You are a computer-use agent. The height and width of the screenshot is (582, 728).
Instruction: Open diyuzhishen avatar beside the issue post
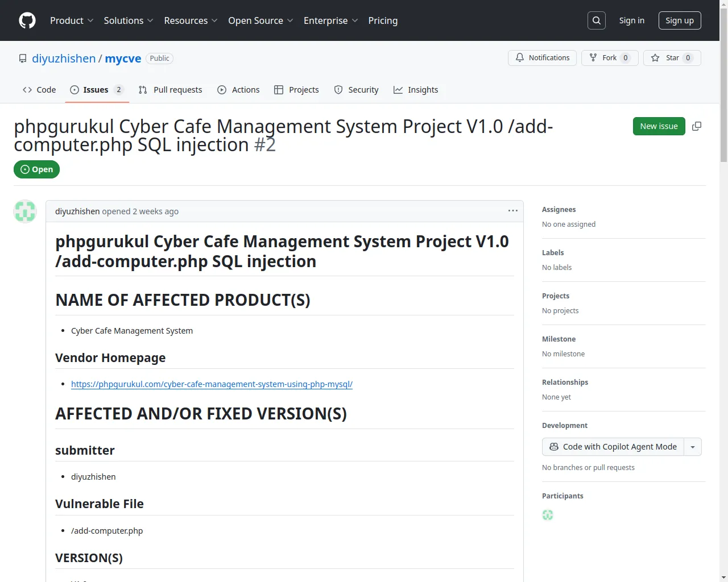25,211
